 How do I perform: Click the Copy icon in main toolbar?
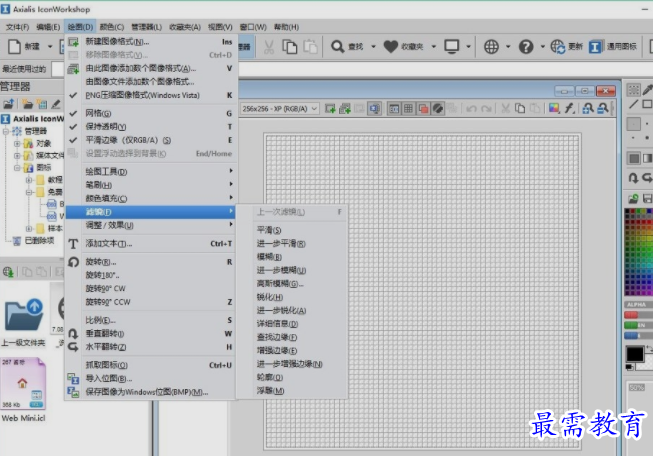pos(289,47)
